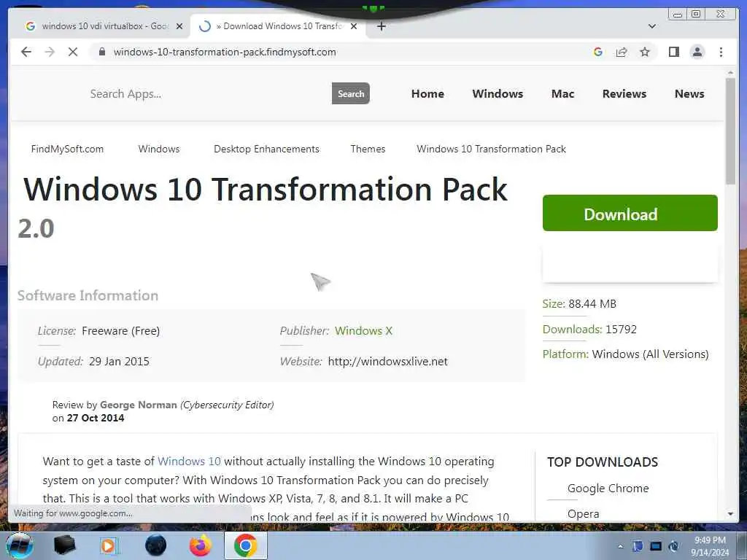Screen dimensions: 747x560
Task: Expand the tab search chevron
Action: 652,26
